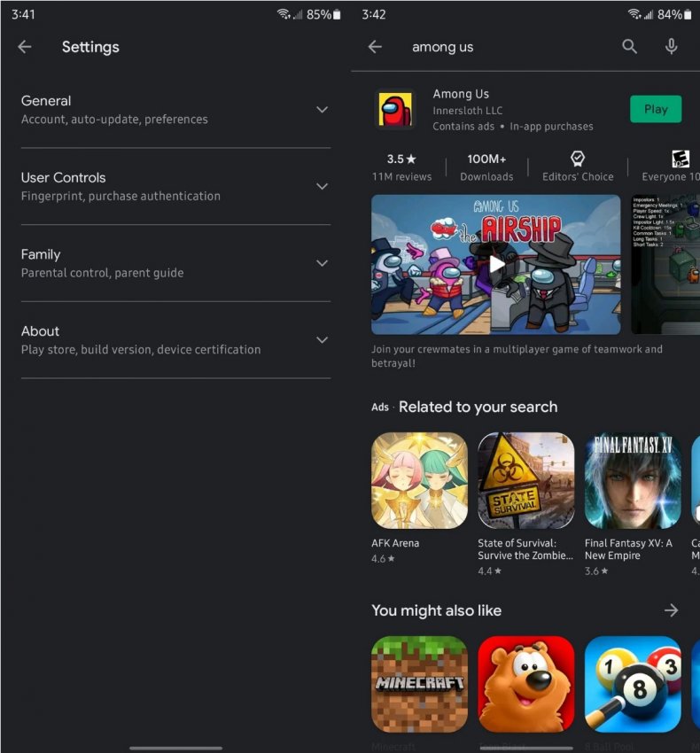Open the Innersloth LLC developer link

tap(467, 111)
